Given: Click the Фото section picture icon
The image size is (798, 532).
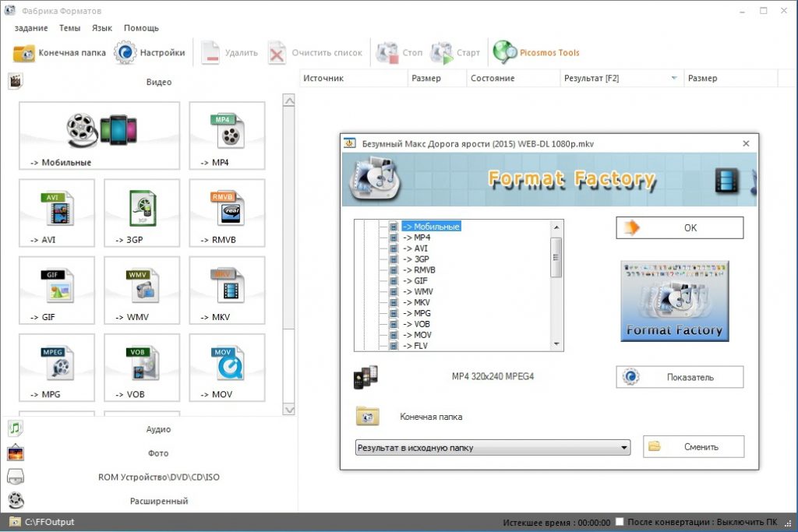Looking at the screenshot, I should (x=16, y=453).
